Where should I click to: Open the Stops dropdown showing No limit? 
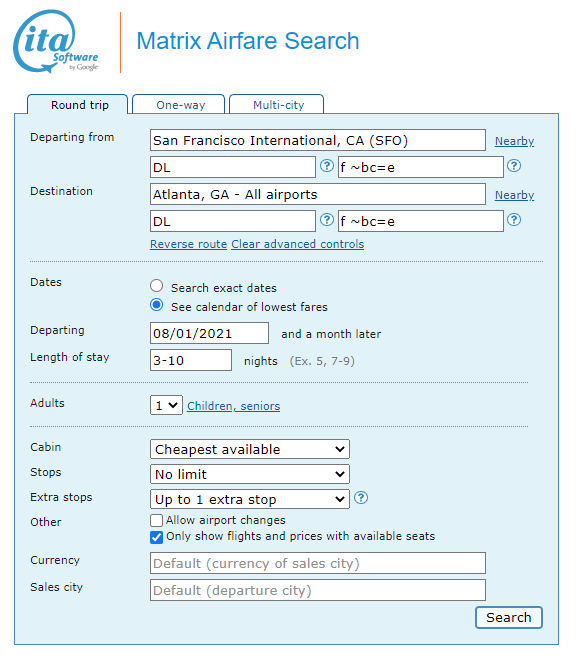pyautogui.click(x=250, y=474)
